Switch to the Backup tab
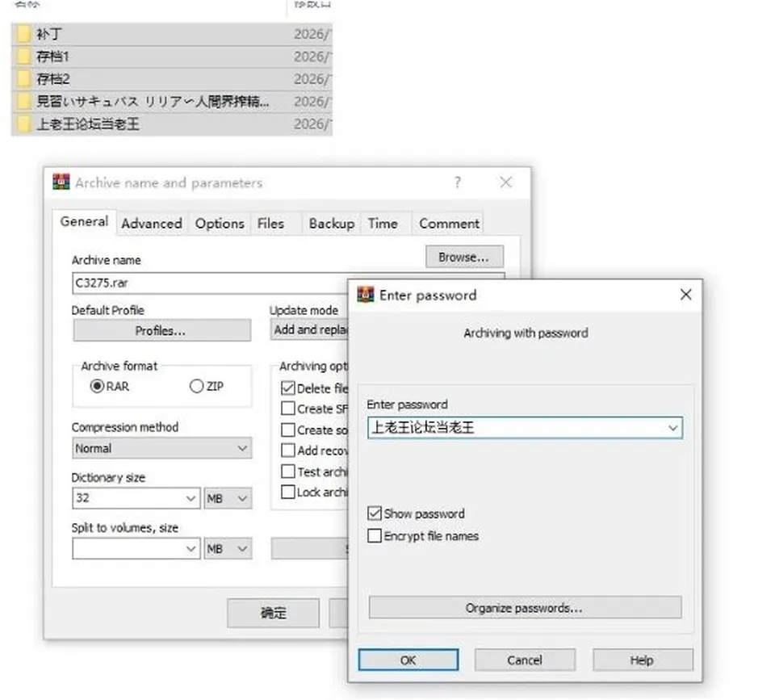This screenshot has width=775, height=700. click(x=332, y=224)
